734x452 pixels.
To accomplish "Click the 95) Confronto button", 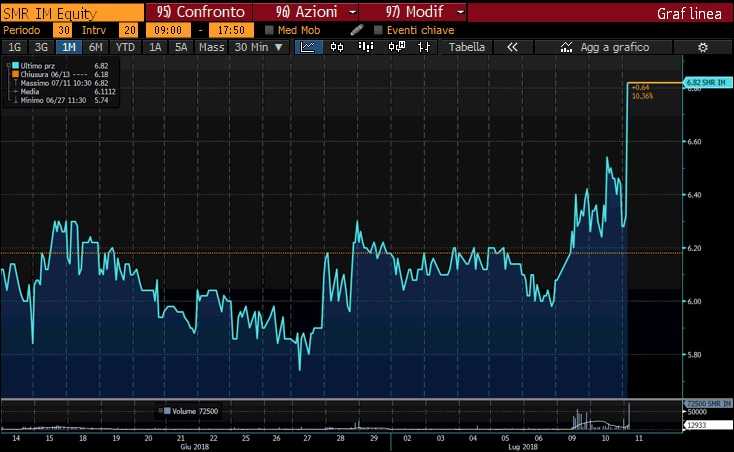I will click(x=200, y=12).
